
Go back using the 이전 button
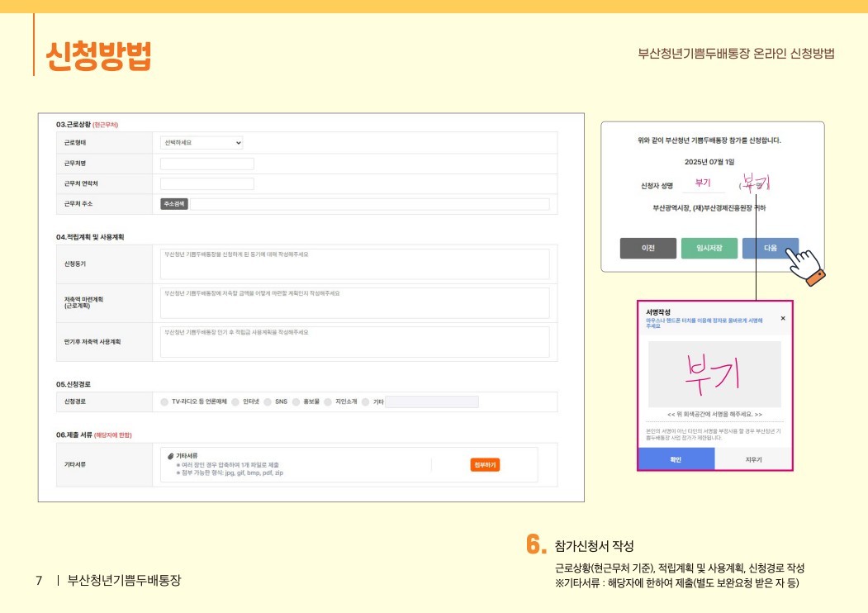[x=649, y=247]
